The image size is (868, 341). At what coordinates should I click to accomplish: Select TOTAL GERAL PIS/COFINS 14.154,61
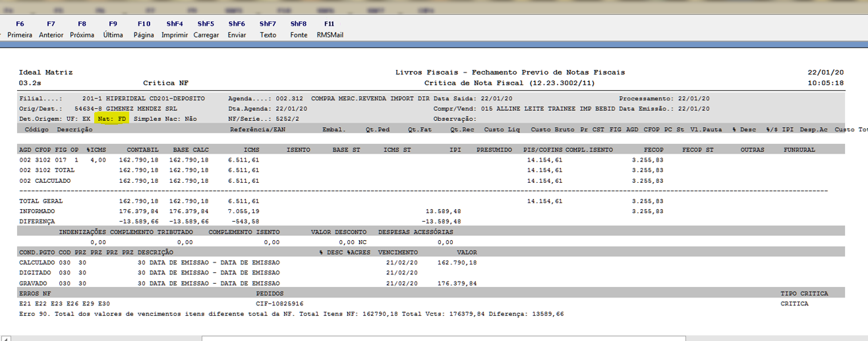pyautogui.click(x=544, y=201)
